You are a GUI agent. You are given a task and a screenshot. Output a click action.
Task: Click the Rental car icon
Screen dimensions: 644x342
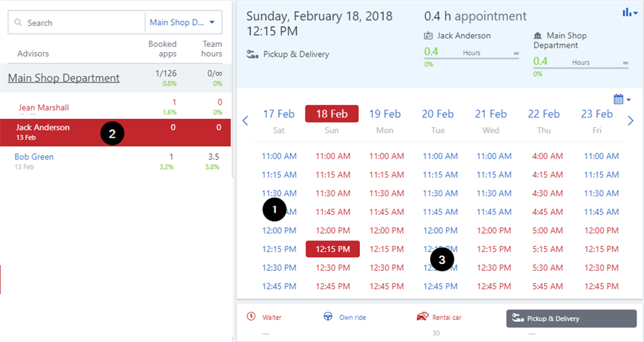pyautogui.click(x=422, y=317)
